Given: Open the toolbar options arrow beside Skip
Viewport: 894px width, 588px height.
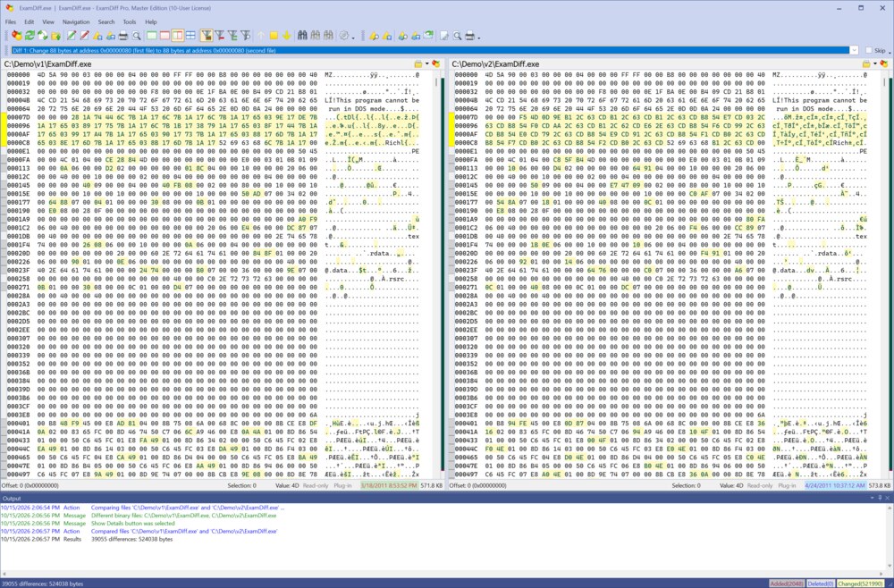Looking at the screenshot, I should pos(890,51).
